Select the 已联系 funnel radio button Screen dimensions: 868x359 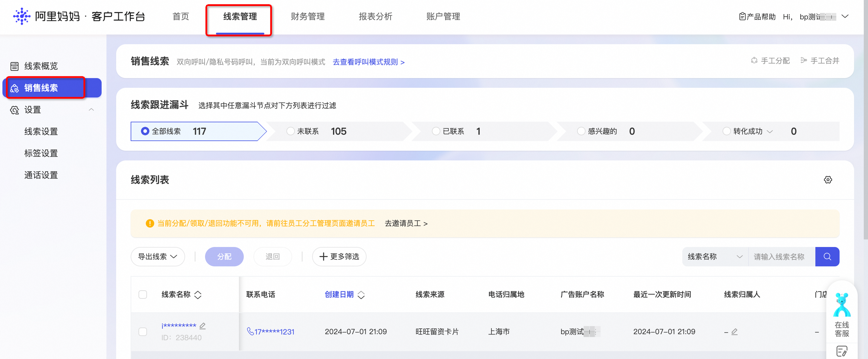[436, 131]
